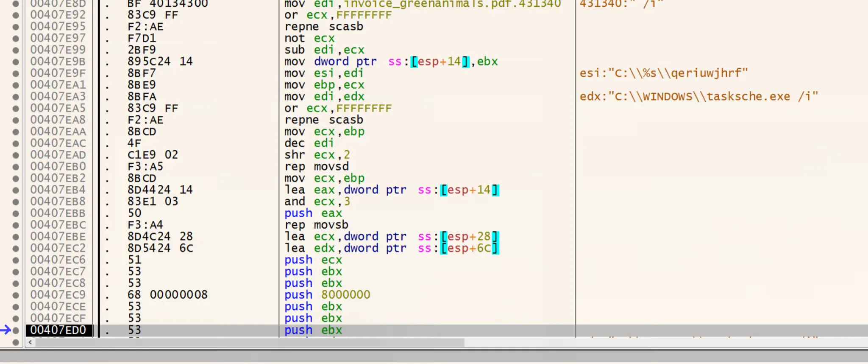Toggle breakpoint dot at address 00407EA8
The width and height of the screenshot is (868, 364).
click(16, 120)
